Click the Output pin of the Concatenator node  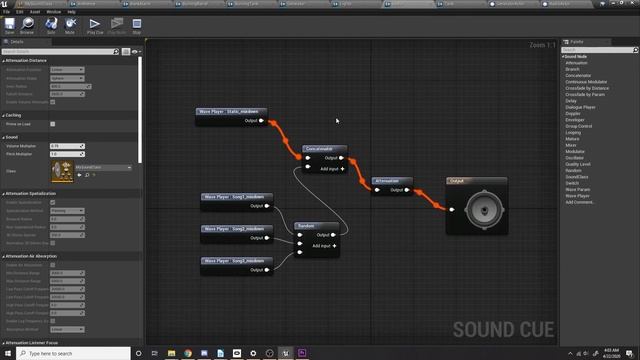click(x=341, y=158)
